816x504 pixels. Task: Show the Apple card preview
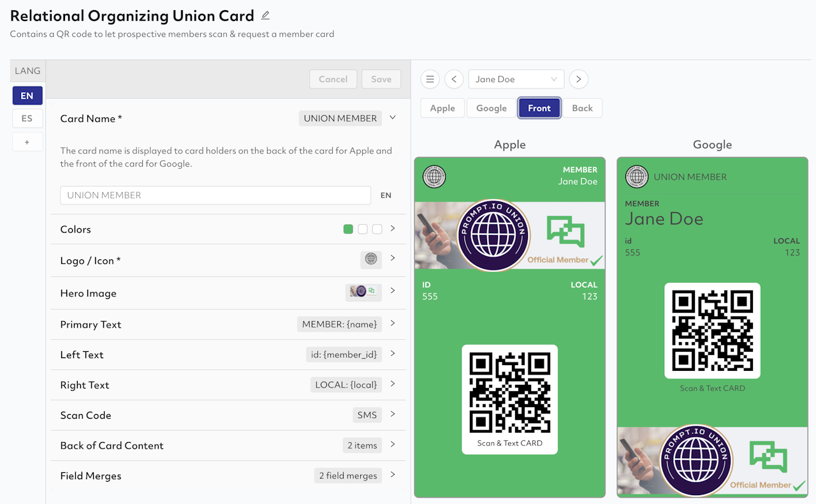pos(442,108)
